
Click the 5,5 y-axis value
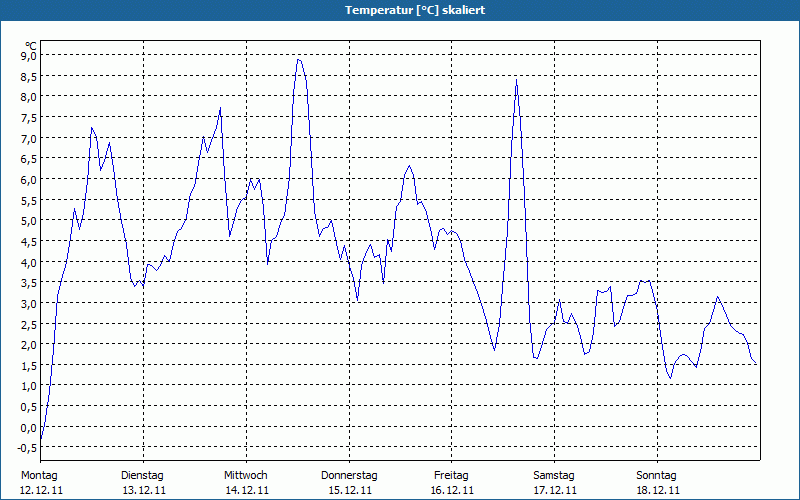28,200
